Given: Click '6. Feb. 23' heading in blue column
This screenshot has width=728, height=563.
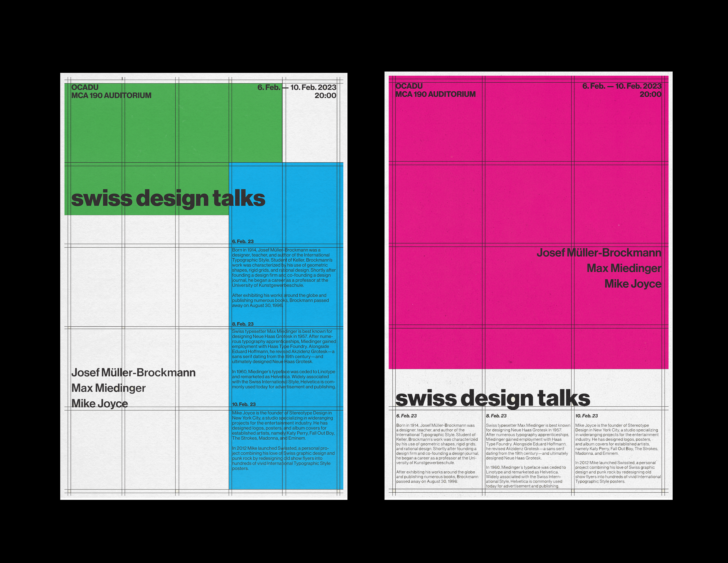Looking at the screenshot, I should [x=243, y=242].
